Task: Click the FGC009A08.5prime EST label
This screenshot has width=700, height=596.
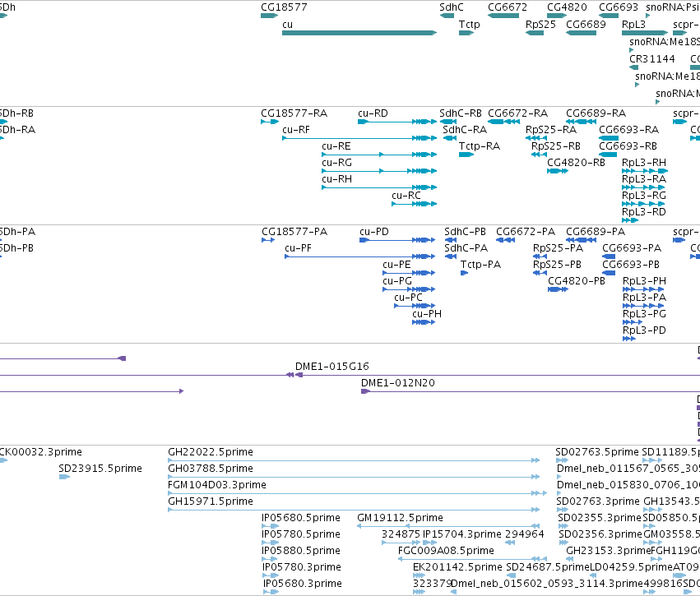Action: pos(446,551)
